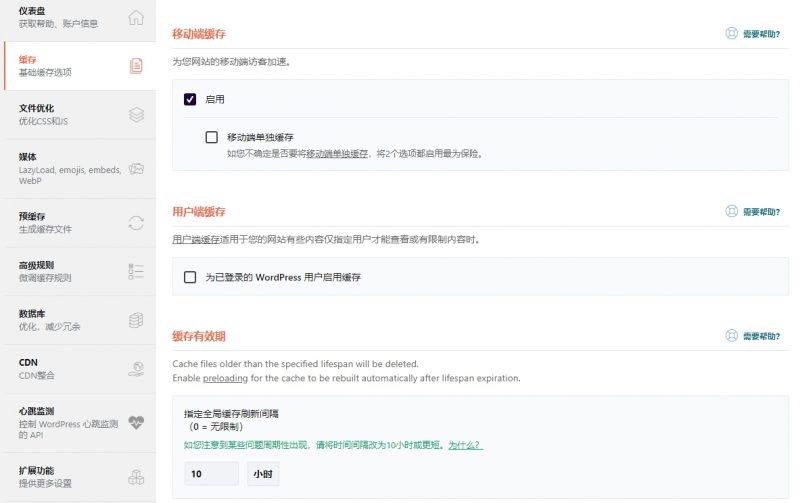Click the 为什么? link

465,445
